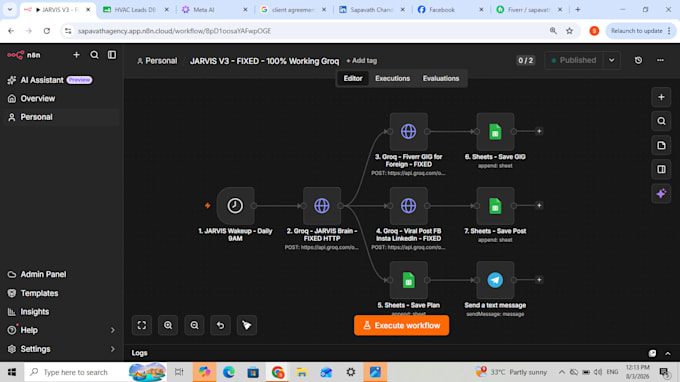680x382 pixels.
Task: Open search from n8n sidebar magnifier
Action: point(94,55)
